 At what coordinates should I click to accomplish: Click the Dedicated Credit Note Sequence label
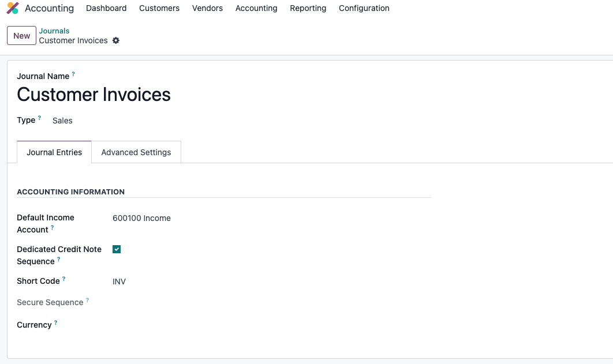[x=59, y=256]
